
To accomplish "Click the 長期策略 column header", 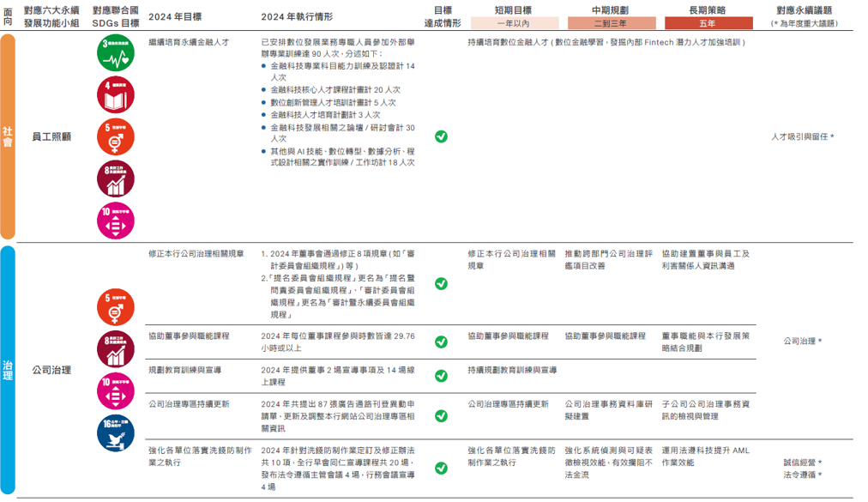I will coord(708,10).
